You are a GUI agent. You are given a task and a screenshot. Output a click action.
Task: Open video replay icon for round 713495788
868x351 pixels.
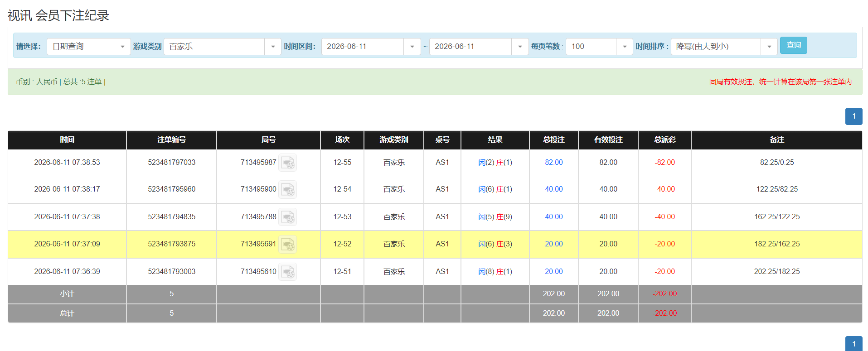click(x=287, y=217)
